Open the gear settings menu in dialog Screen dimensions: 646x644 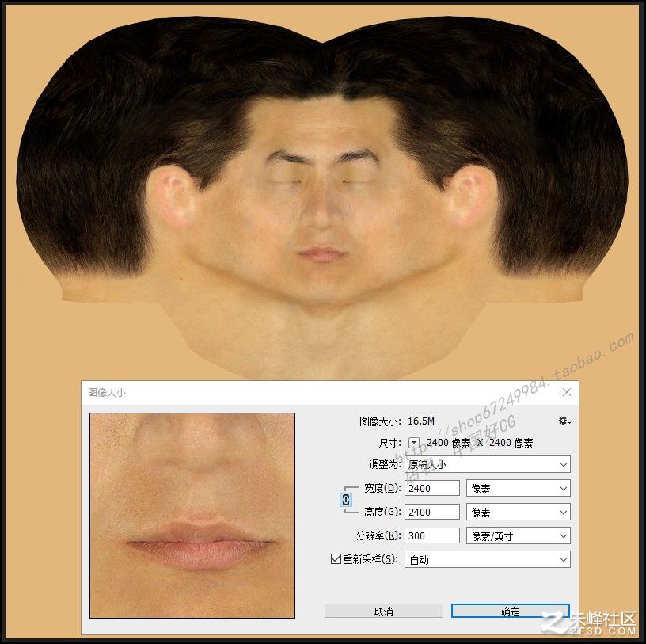[564, 421]
